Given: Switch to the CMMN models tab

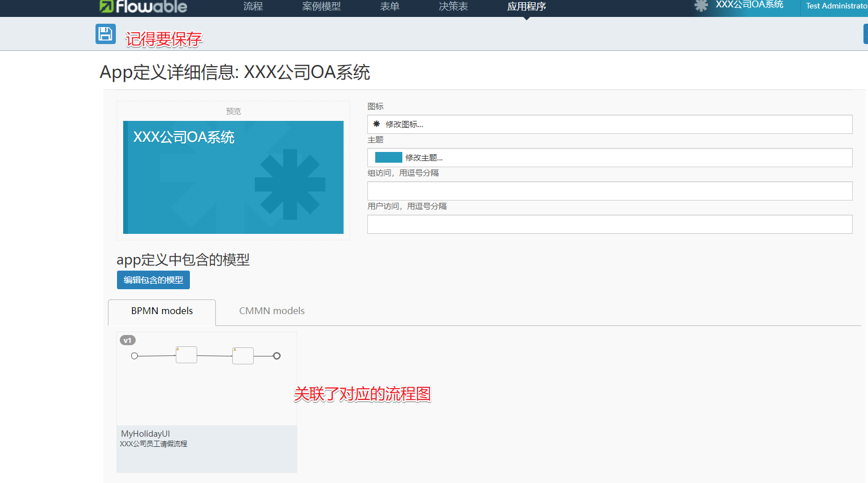Looking at the screenshot, I should tap(272, 311).
